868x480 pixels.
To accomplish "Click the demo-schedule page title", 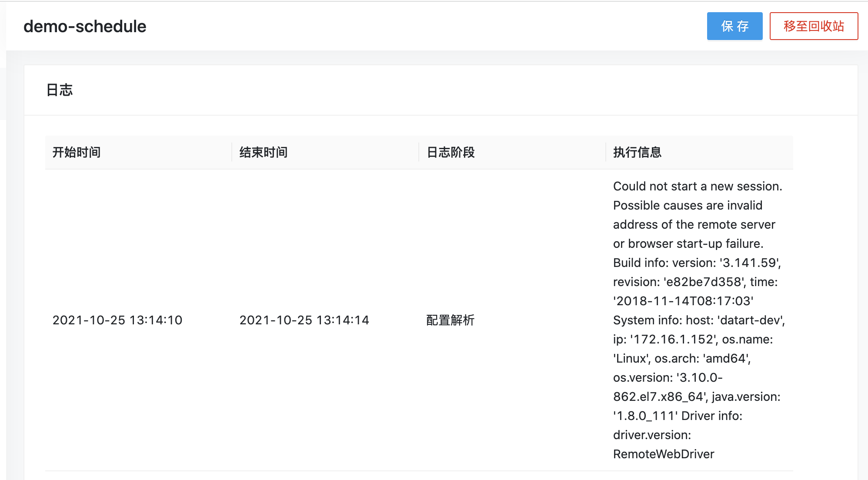I will coord(85,27).
